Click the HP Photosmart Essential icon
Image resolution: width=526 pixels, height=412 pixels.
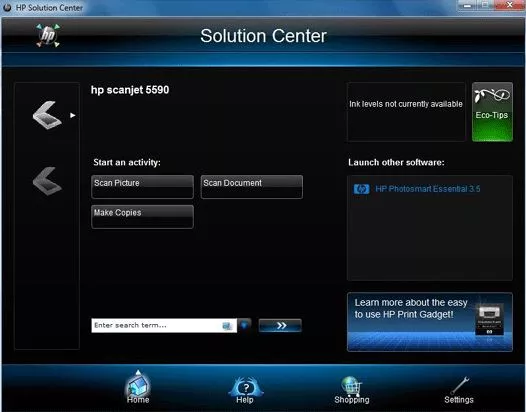(361, 189)
